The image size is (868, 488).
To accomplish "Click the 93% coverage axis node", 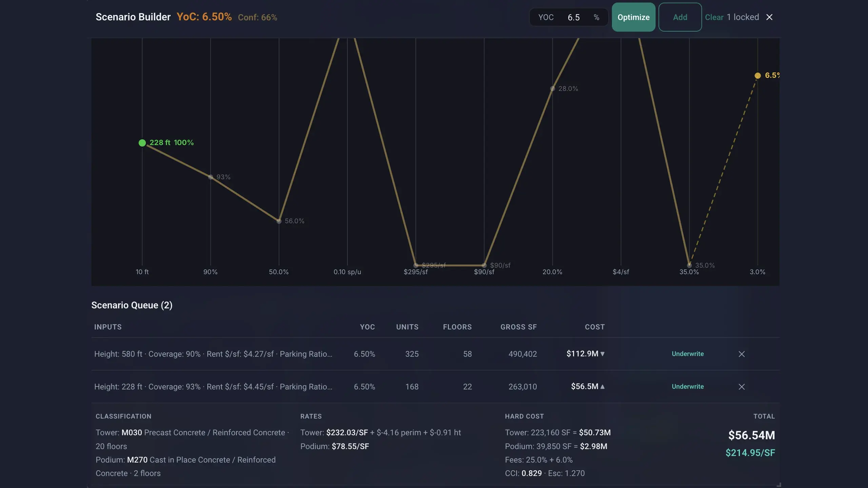I will 211,177.
